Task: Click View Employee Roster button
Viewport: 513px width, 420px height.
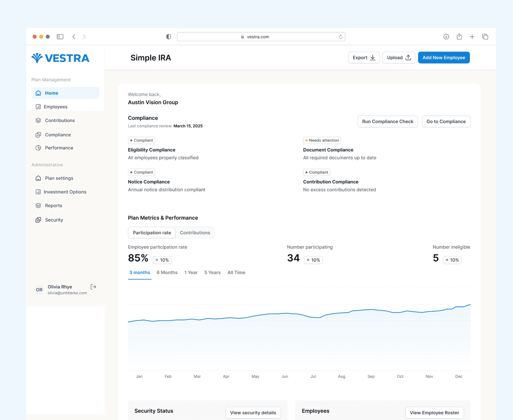Action: (x=435, y=413)
